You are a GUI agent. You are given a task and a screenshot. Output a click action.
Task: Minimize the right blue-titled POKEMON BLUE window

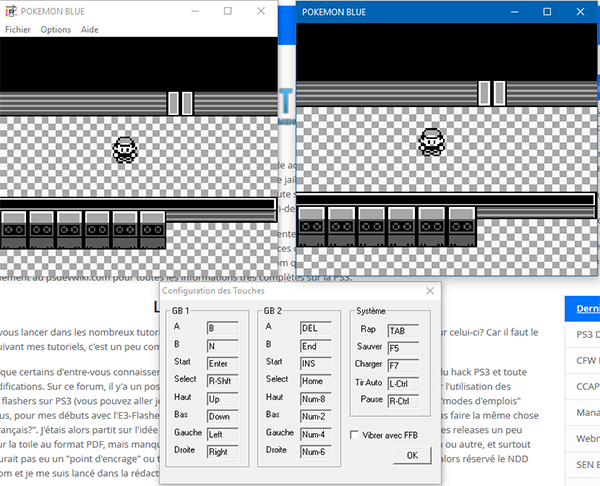coord(515,12)
